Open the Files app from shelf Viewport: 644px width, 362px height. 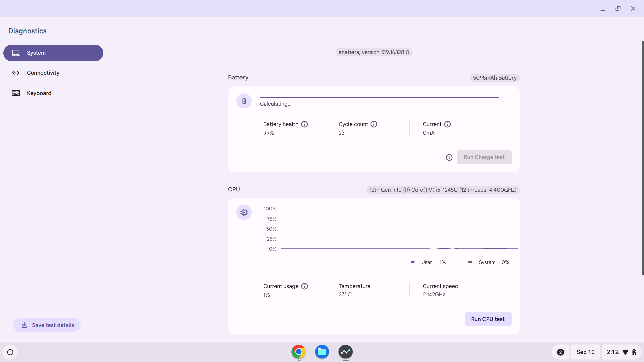pyautogui.click(x=322, y=352)
